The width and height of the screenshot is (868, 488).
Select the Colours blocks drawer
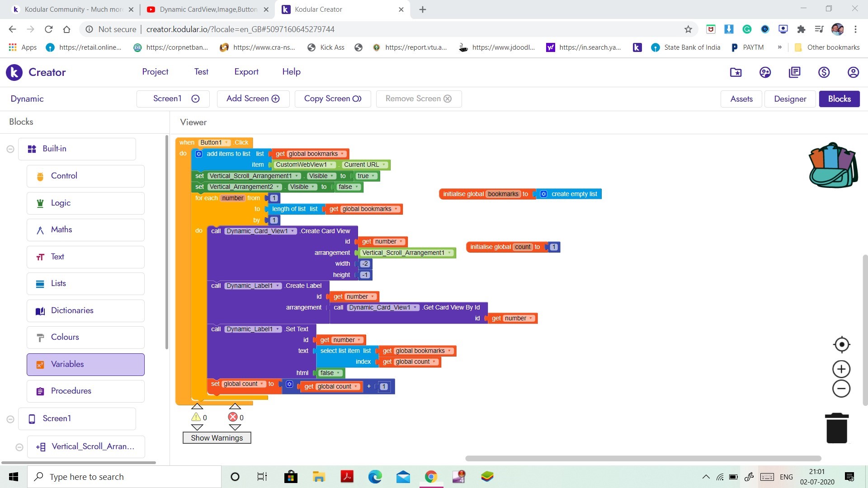(x=85, y=338)
